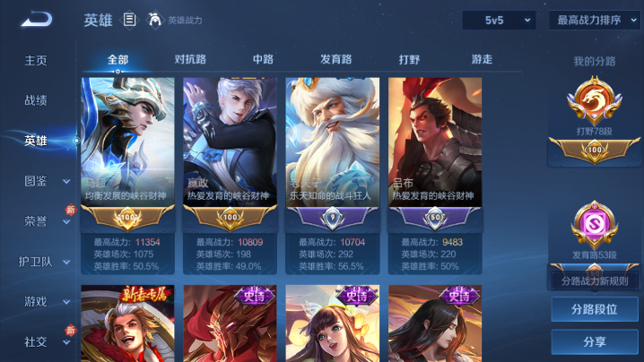This screenshot has width=644, height=362.
Task: Select the 嬴政 hero card
Action: tap(230, 176)
